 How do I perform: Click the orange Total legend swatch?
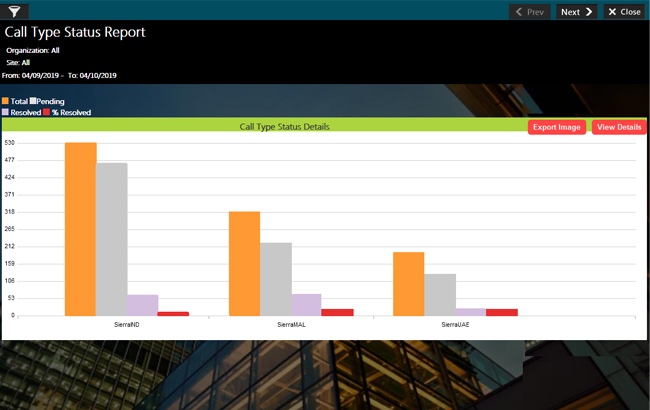6,102
